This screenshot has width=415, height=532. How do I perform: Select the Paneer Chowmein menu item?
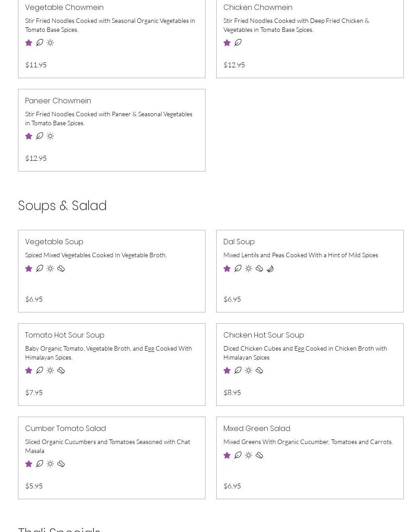pos(58,101)
